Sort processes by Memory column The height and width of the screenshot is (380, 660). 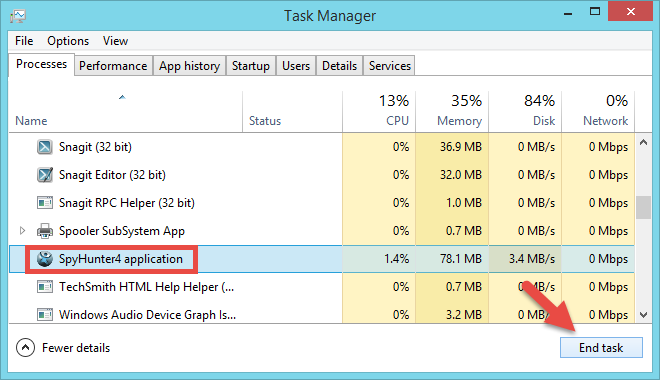tap(452, 111)
